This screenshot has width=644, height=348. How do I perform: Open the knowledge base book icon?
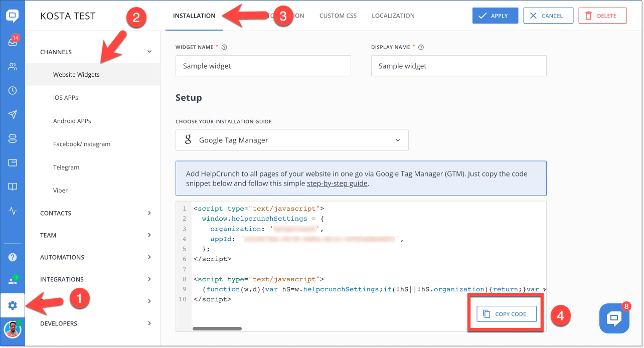point(13,187)
